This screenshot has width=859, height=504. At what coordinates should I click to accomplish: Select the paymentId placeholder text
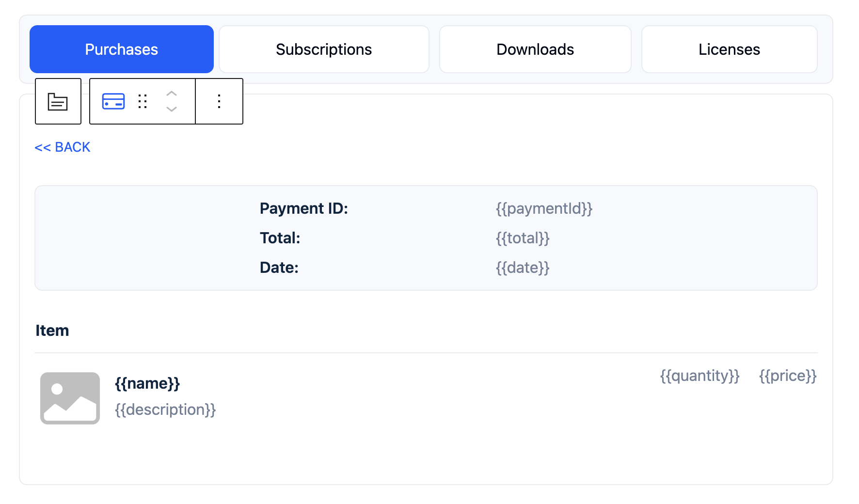click(x=544, y=208)
